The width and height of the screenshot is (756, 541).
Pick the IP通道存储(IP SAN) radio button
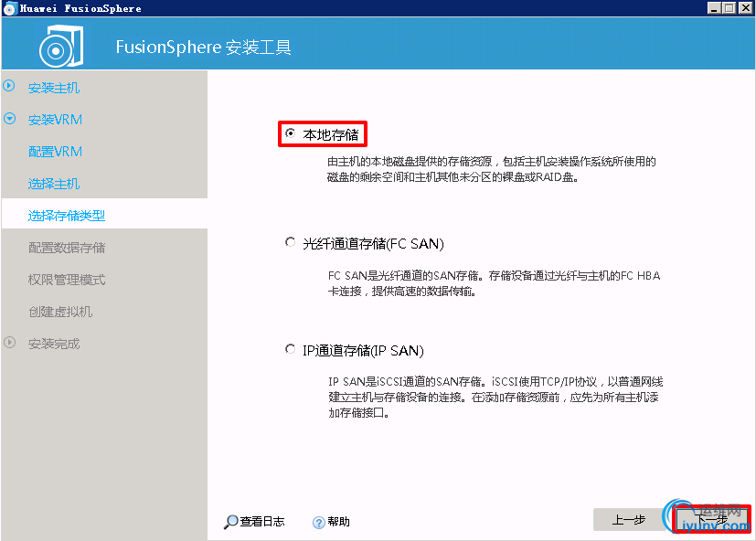point(291,348)
